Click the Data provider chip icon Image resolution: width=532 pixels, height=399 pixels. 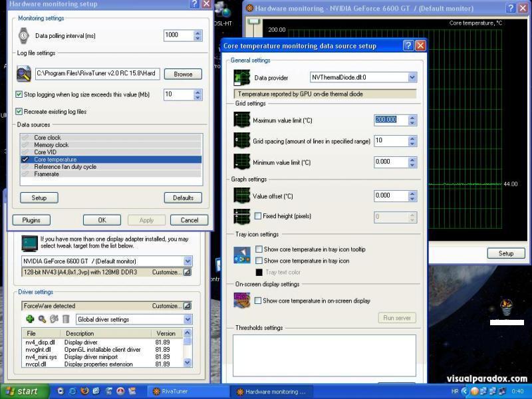pyautogui.click(x=241, y=78)
